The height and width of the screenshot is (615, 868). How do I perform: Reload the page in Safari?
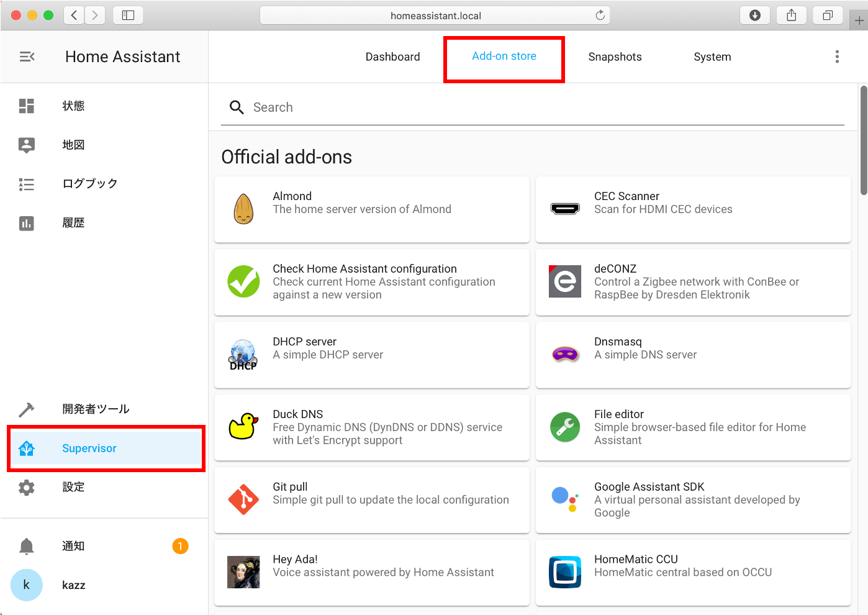click(x=600, y=16)
